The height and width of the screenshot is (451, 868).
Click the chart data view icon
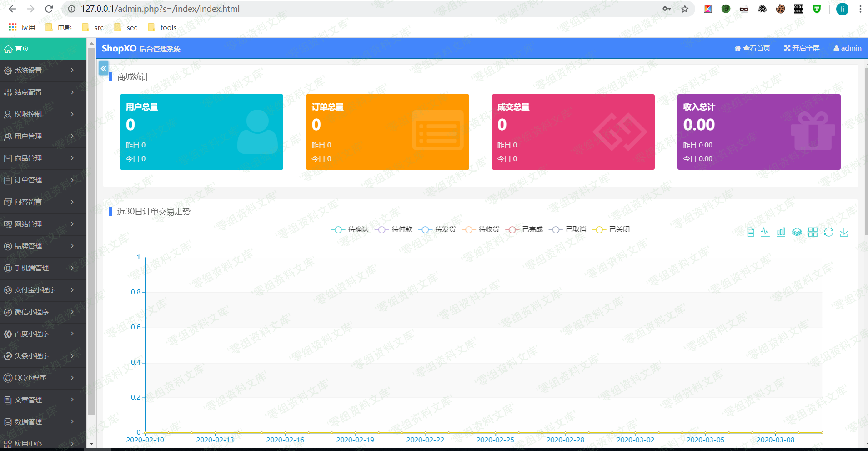pos(751,232)
